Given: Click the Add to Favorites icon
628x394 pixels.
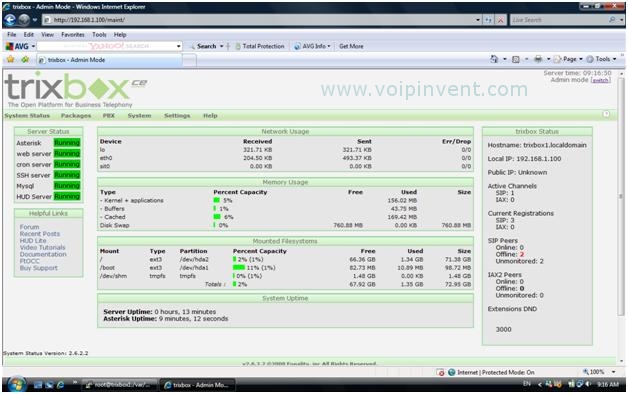Looking at the screenshot, I should click(25, 59).
